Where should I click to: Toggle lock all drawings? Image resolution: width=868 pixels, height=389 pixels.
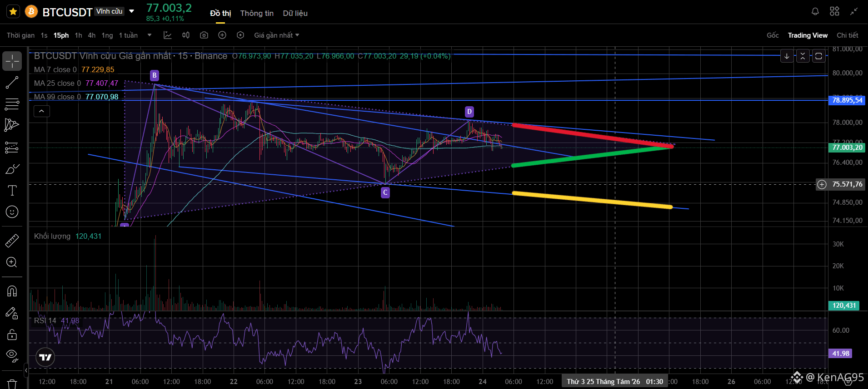click(12, 335)
